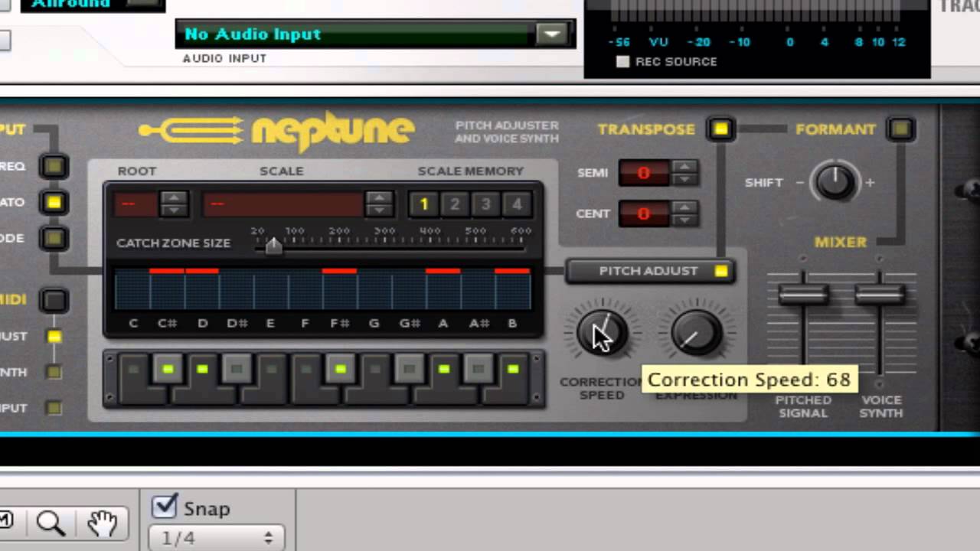Click the Scale name display
The height and width of the screenshot is (551, 980).
click(283, 204)
